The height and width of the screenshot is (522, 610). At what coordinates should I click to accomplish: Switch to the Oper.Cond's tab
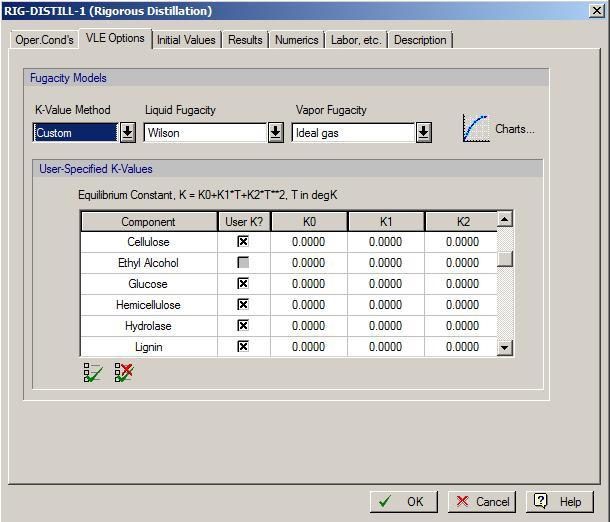44,40
